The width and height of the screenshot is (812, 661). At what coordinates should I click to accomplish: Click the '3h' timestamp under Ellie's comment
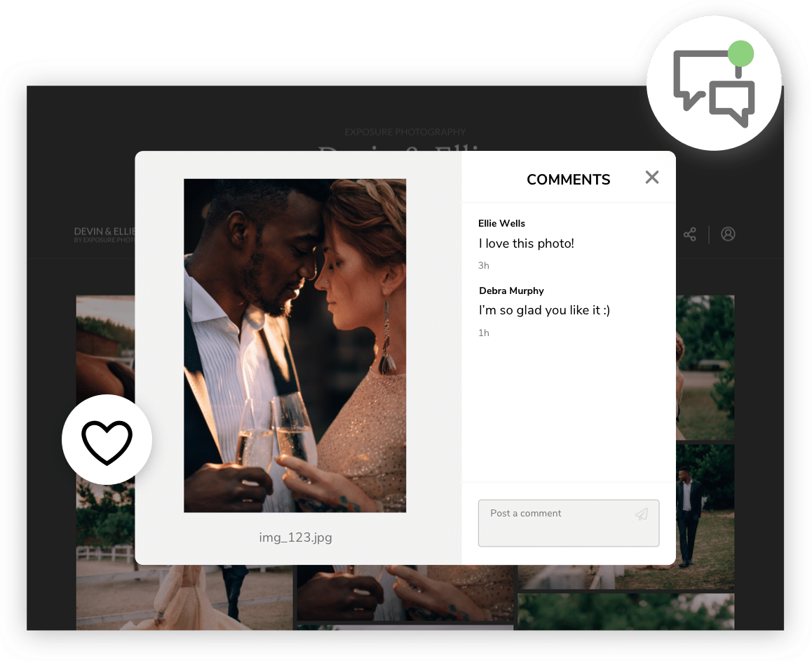[x=483, y=265]
